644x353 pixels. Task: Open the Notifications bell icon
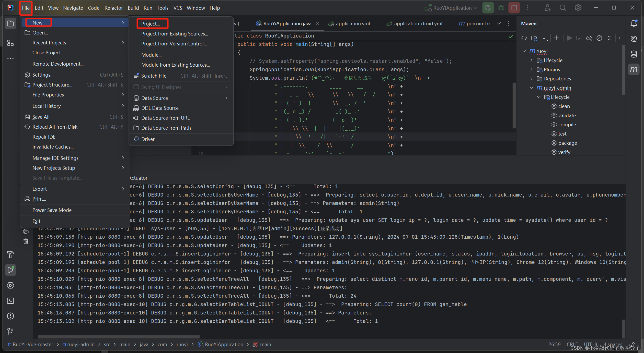[x=634, y=23]
